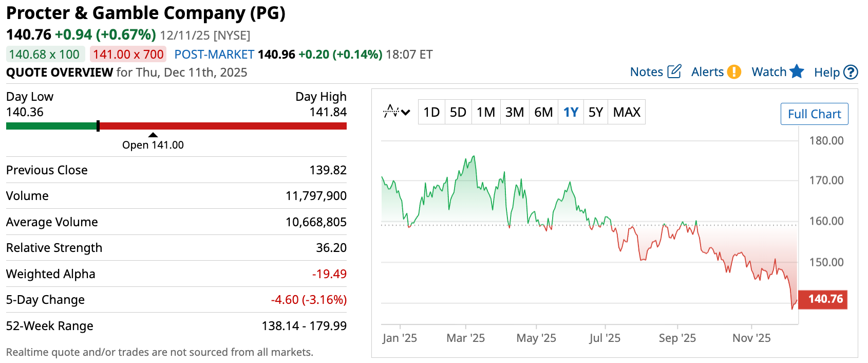Image resolution: width=868 pixels, height=363 pixels.
Task: Click the orange Alerts exclamation icon
Action: tap(734, 71)
